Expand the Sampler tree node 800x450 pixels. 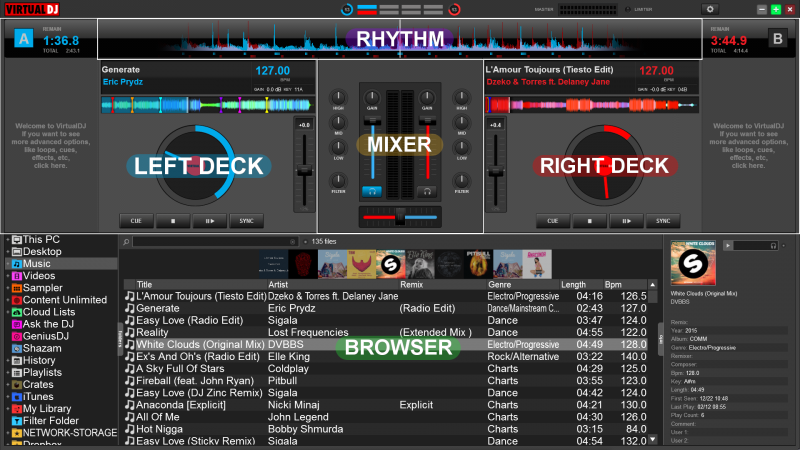click(x=8, y=288)
